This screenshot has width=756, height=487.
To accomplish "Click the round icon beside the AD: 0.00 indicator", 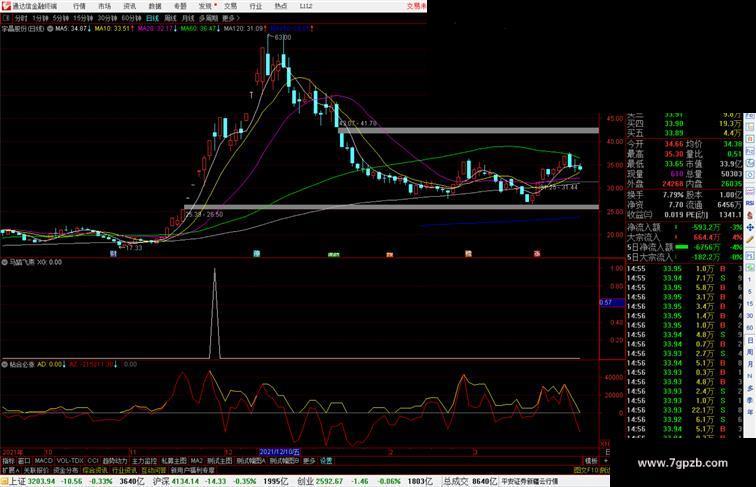I will coord(4,365).
